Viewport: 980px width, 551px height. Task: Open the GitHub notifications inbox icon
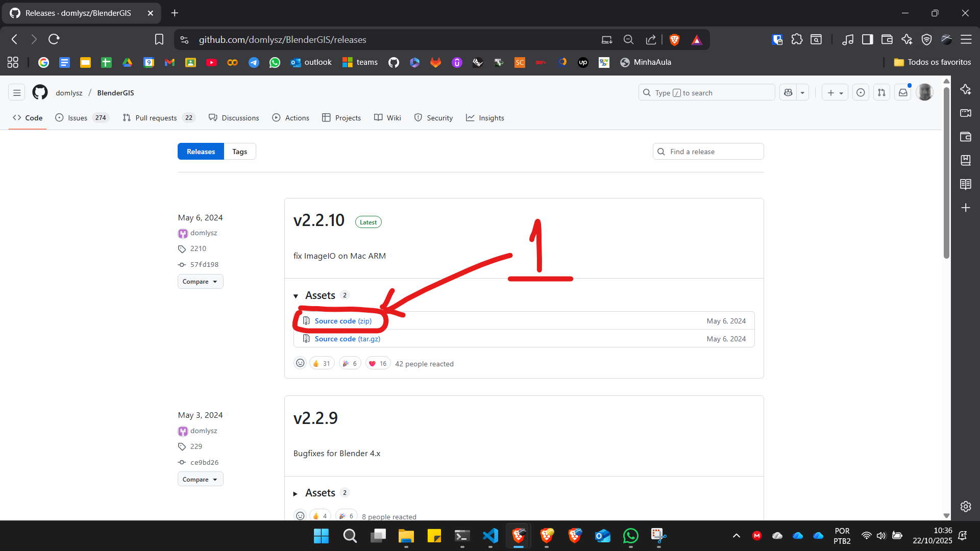(x=903, y=92)
